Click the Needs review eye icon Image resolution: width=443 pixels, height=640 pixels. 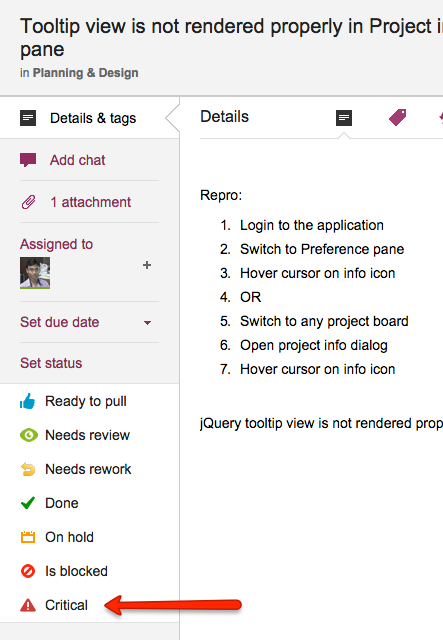tap(29, 435)
